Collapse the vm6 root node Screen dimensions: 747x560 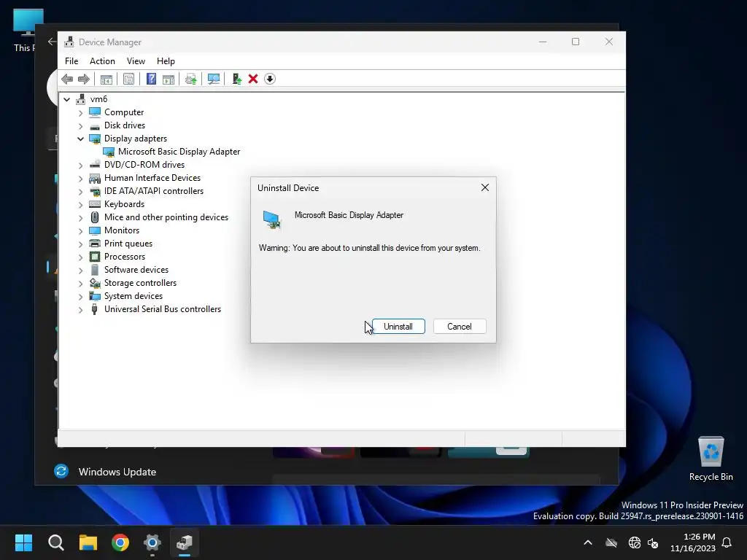(x=66, y=99)
